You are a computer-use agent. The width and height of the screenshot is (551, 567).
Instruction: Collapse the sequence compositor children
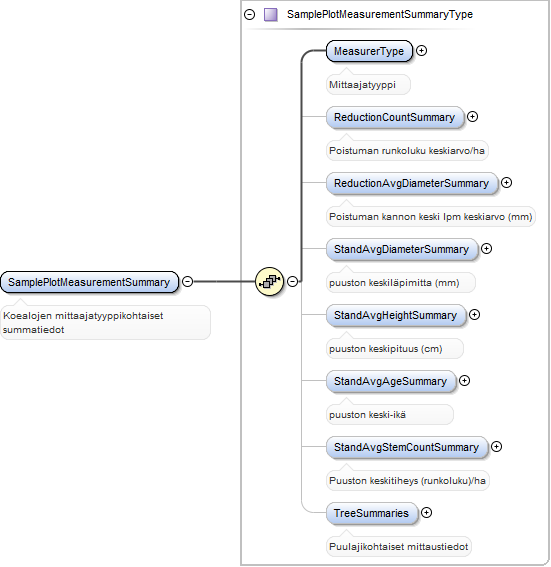point(292,281)
